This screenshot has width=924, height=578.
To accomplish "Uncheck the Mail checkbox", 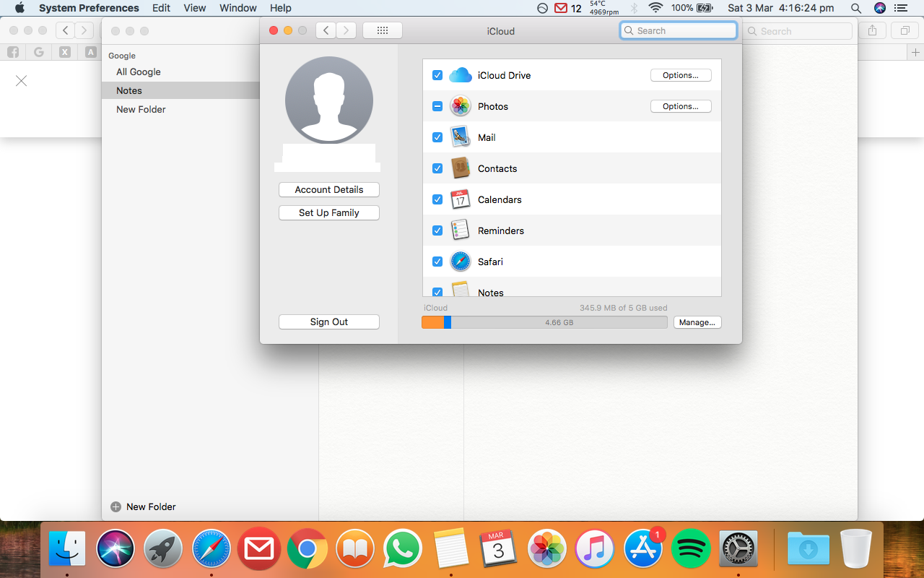I will point(437,137).
